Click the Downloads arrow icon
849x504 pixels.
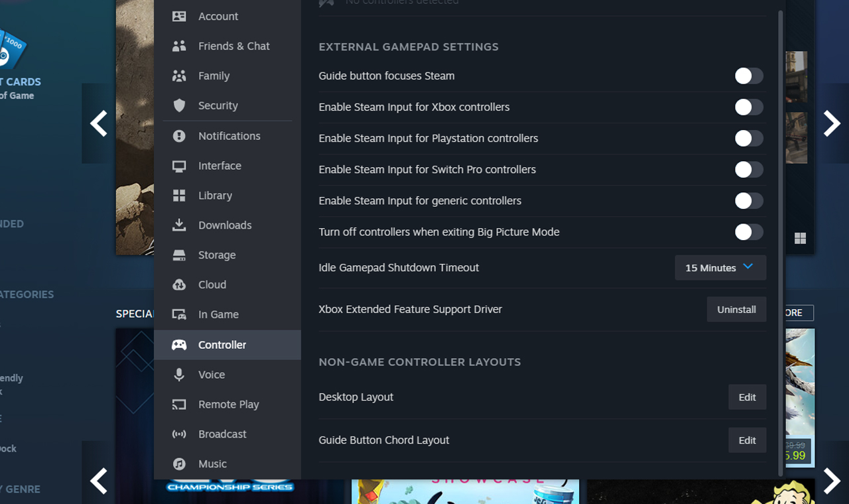point(179,225)
